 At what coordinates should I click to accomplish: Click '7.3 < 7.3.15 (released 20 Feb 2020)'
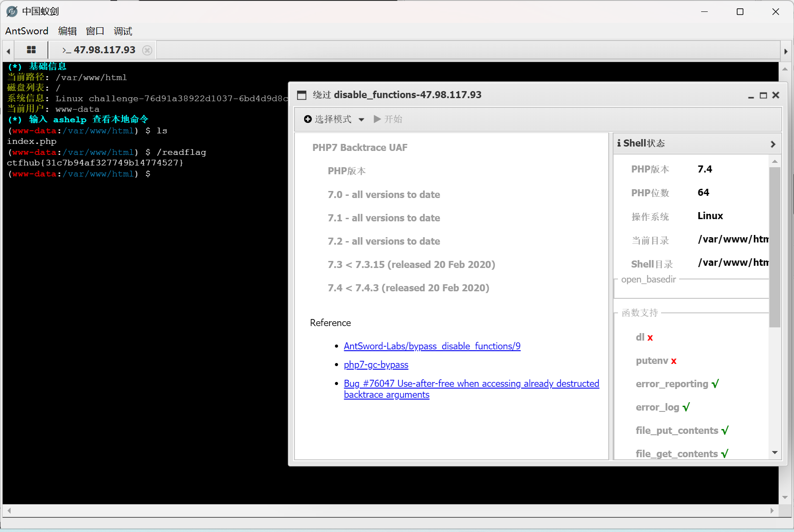pyautogui.click(x=411, y=264)
